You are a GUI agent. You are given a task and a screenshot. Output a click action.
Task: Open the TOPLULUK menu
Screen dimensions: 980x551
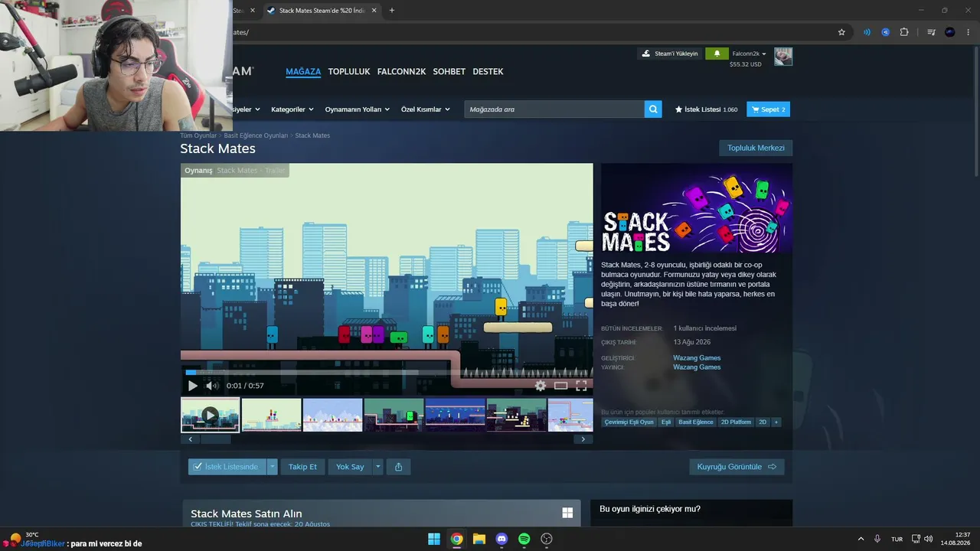coord(349,72)
